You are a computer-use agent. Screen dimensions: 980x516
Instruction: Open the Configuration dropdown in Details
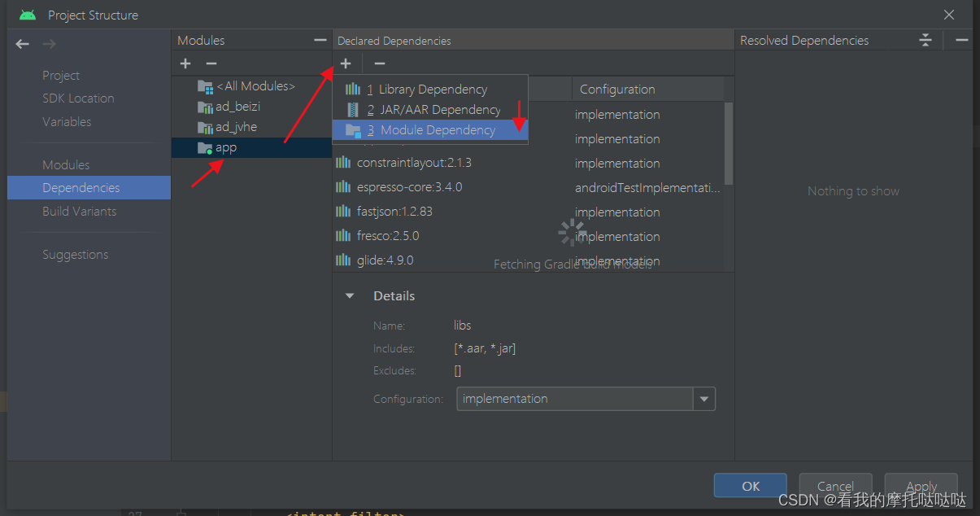[703, 399]
